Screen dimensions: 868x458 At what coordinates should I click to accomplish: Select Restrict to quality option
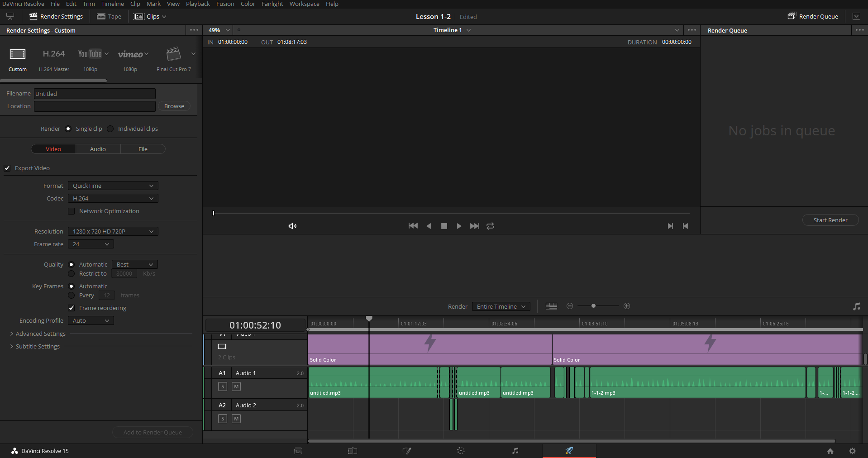[x=71, y=274]
